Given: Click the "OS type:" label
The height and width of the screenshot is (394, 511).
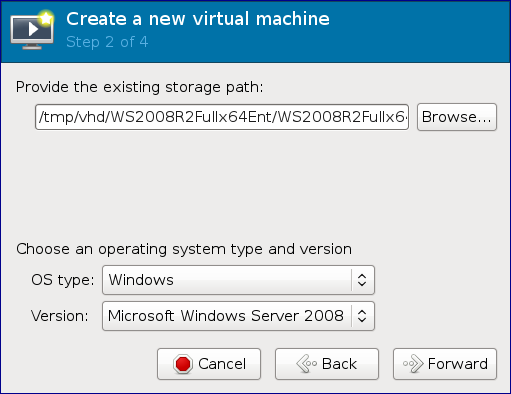Looking at the screenshot, I should 63,280.
